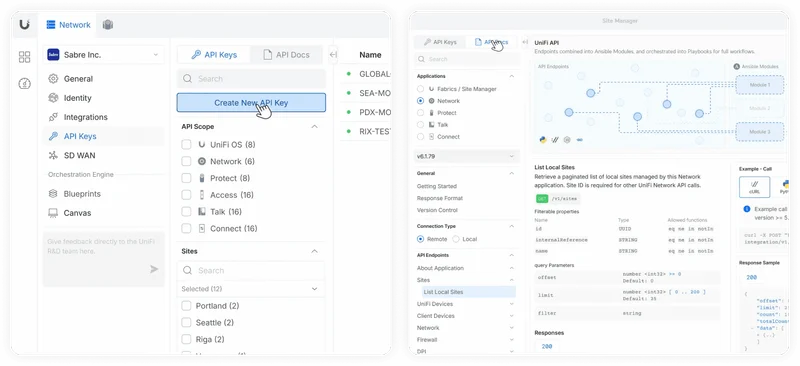Screen dimensions: 800x366
Task: Select the Remote connection type radio
Action: 420,239
